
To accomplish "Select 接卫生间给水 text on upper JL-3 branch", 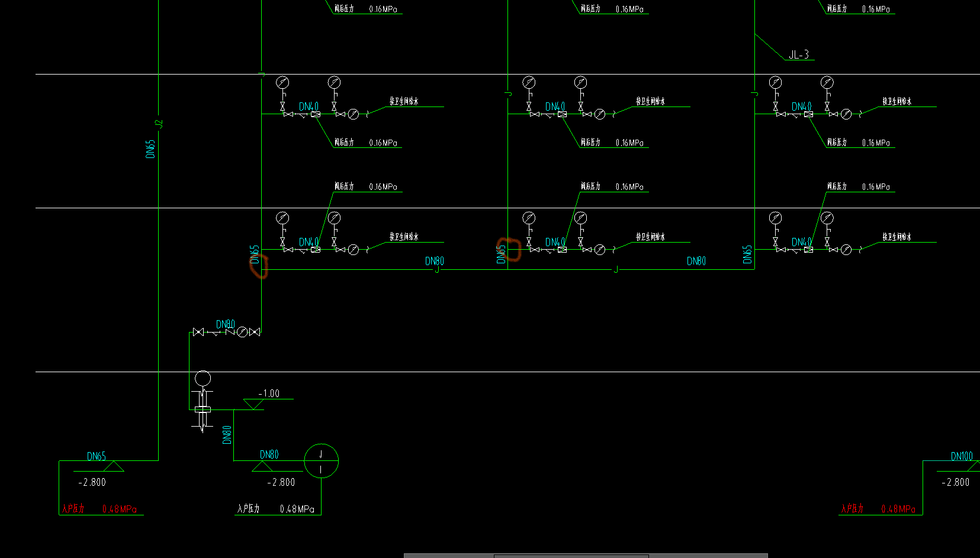I will (x=897, y=101).
